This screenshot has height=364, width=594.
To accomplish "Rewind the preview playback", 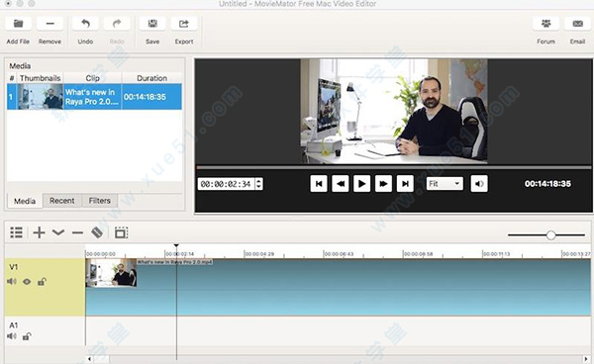I will pyautogui.click(x=341, y=184).
